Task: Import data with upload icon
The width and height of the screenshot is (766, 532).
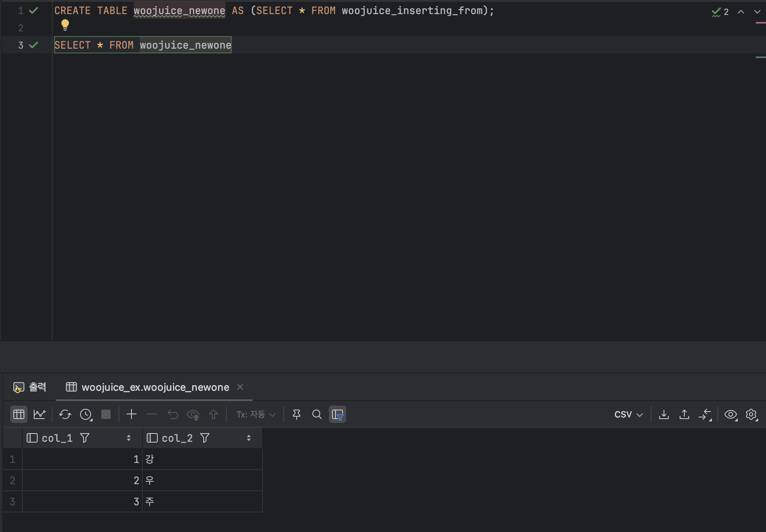Action: point(684,414)
